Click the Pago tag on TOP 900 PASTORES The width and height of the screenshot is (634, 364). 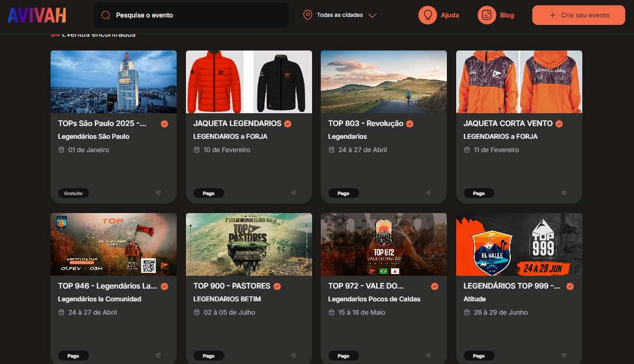pyautogui.click(x=209, y=355)
